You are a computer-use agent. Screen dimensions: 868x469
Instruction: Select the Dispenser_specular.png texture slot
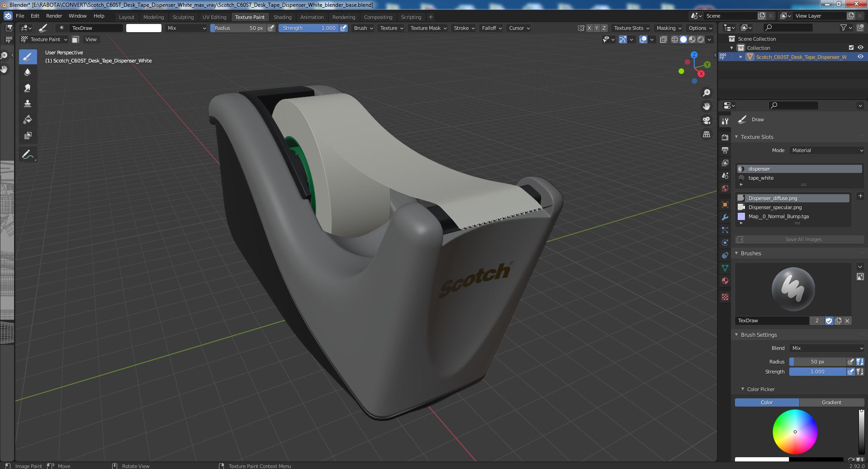[793, 207]
